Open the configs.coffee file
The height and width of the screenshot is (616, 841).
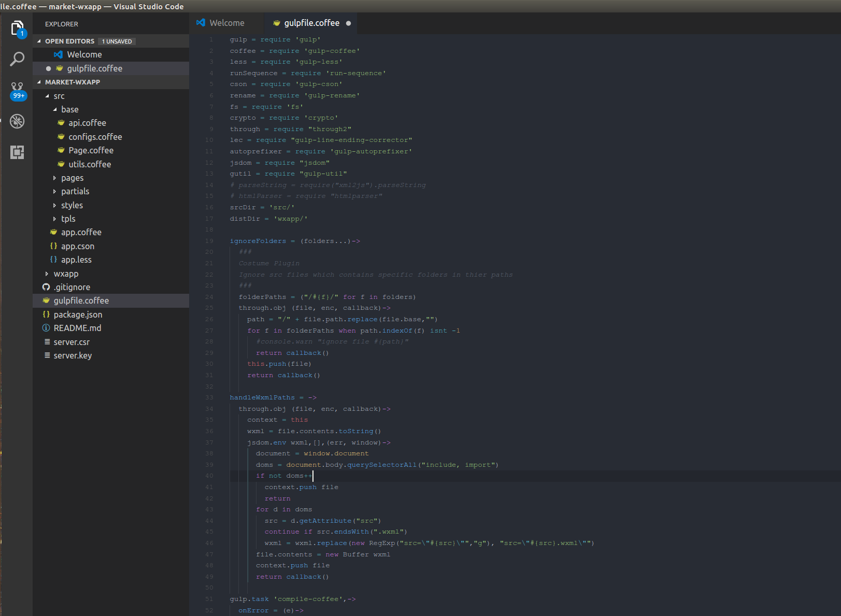[x=95, y=137]
